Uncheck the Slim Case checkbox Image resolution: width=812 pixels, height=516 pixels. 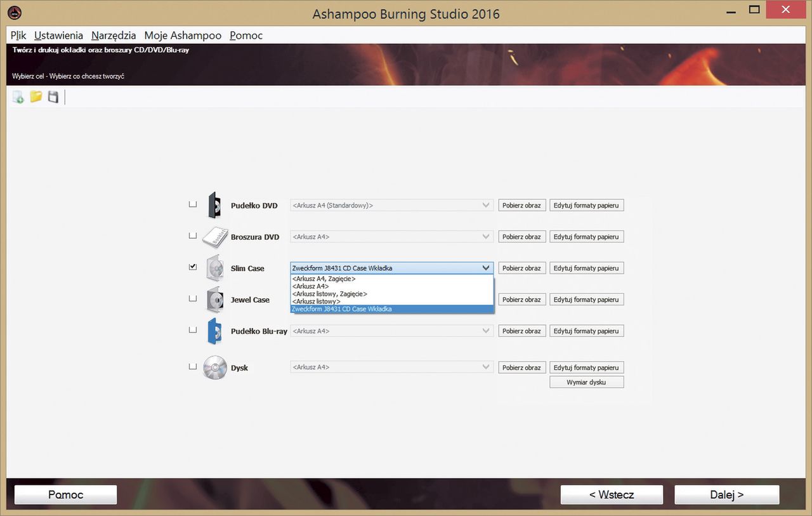click(193, 267)
